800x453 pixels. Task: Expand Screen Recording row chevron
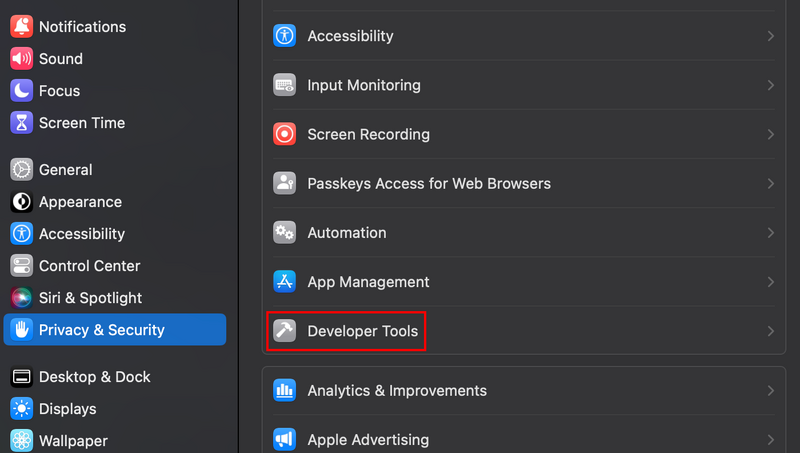click(x=770, y=134)
